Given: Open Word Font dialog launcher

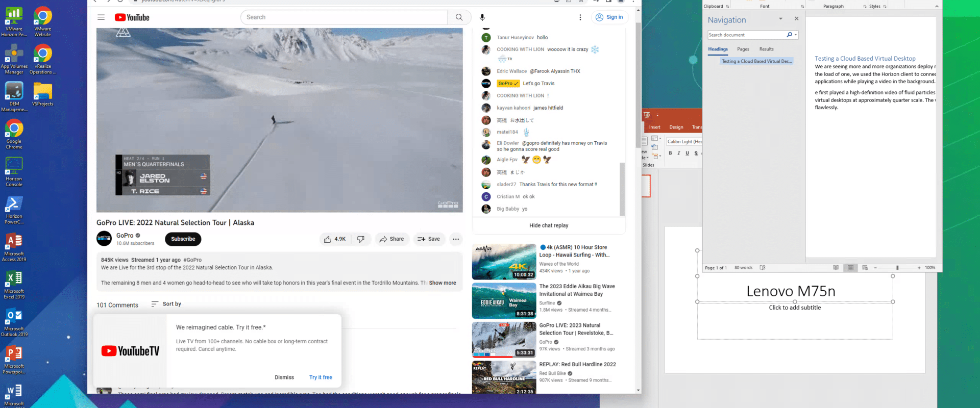Looking at the screenshot, I should 802,7.
